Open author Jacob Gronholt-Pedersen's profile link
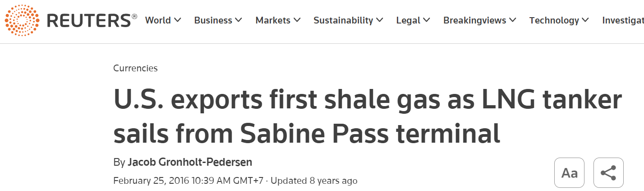The height and width of the screenshot is (191, 644). pyautogui.click(x=189, y=162)
